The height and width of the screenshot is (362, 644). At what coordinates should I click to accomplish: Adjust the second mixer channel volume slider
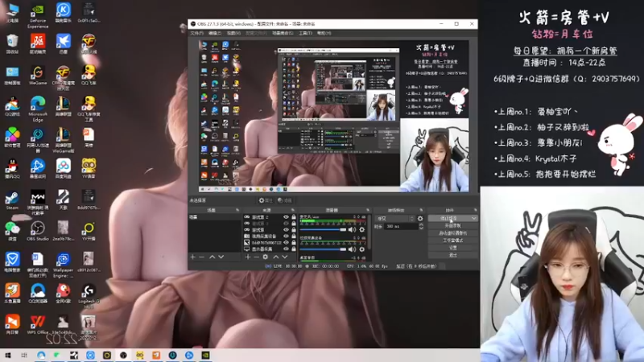(x=324, y=249)
